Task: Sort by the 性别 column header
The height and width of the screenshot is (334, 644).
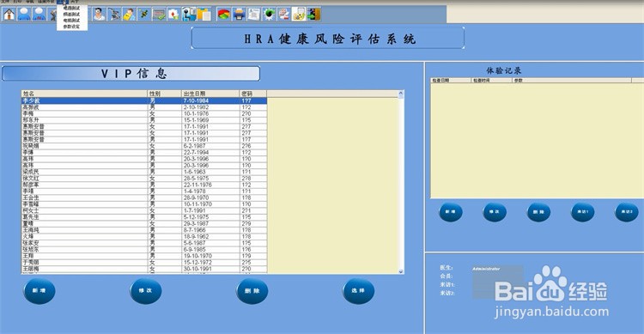Action: point(164,94)
